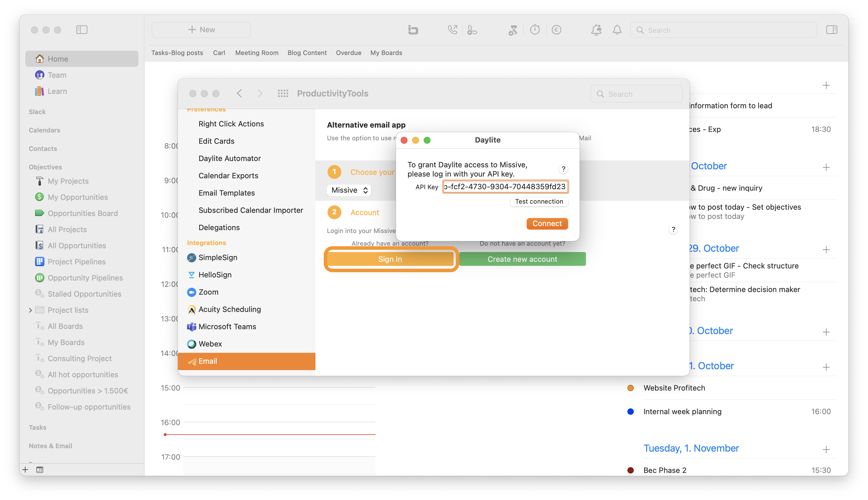Image resolution: width=868 pixels, height=500 pixels.
Task: Open the Overdue tab
Action: (349, 52)
